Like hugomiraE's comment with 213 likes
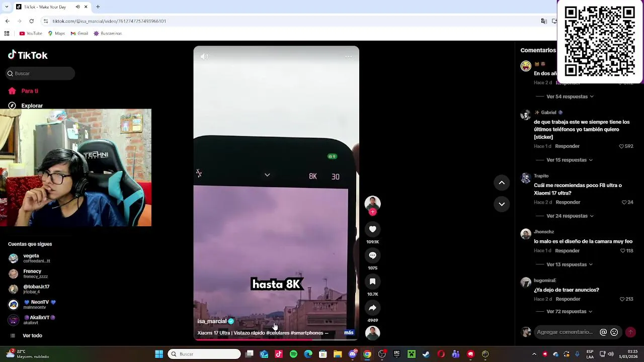The width and height of the screenshot is (644, 362). point(622,299)
